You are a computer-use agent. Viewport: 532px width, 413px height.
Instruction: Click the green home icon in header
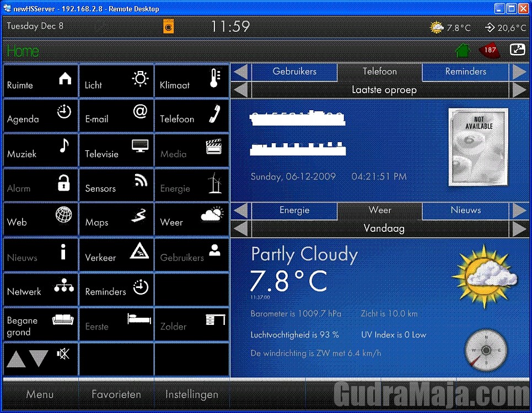(463, 50)
